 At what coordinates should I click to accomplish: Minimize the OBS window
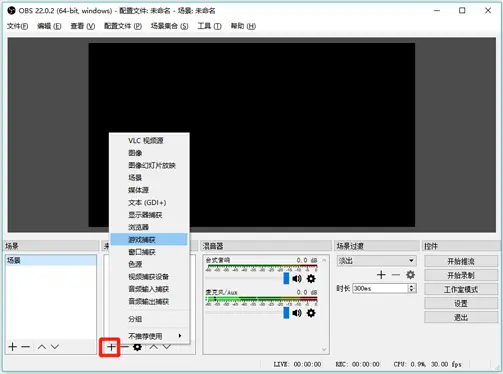437,11
